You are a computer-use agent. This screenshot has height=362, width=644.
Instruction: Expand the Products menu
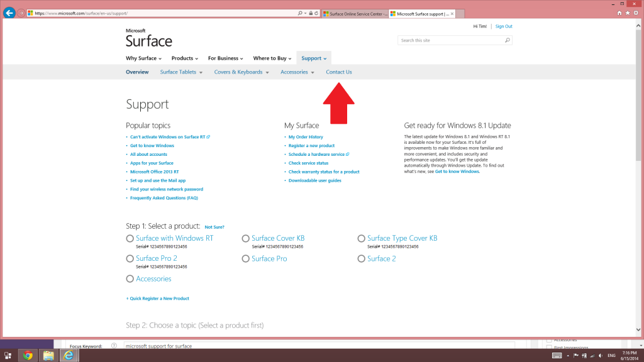tap(185, 58)
